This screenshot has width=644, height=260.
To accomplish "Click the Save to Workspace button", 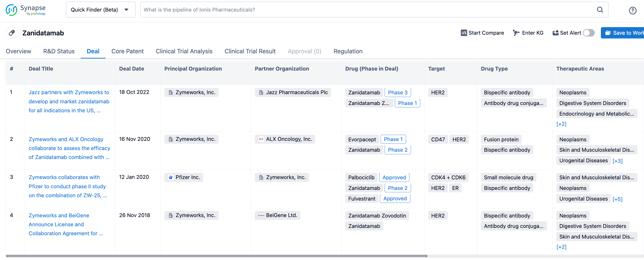I will tap(623, 33).
